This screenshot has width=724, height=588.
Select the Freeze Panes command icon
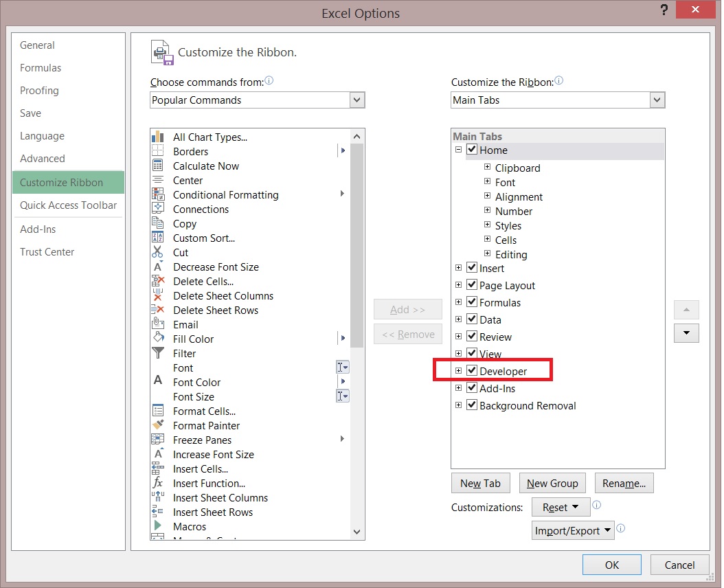pos(159,440)
